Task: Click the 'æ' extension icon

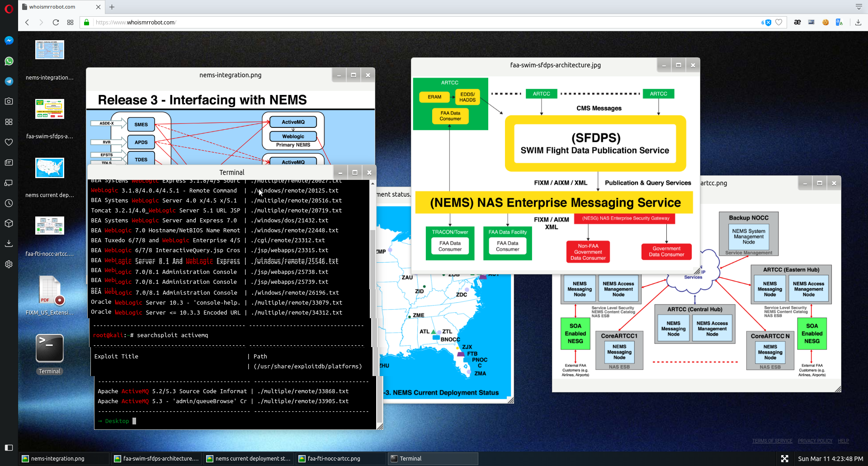Action: [797, 22]
